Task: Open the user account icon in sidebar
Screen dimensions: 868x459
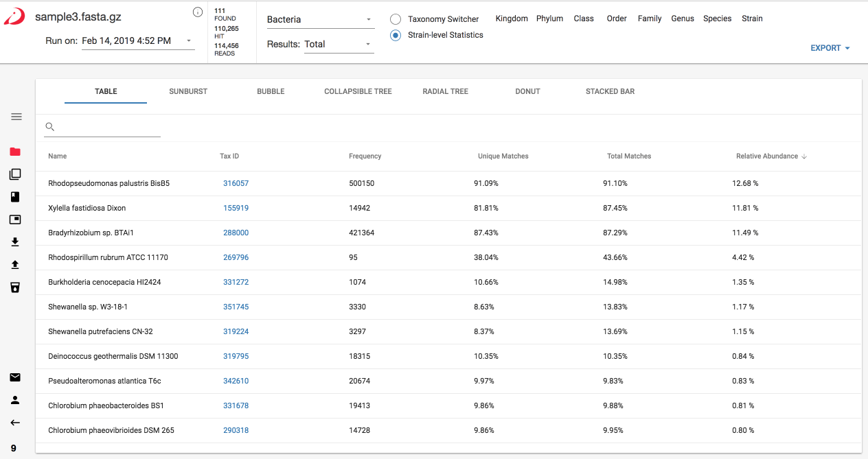Action: [x=15, y=400]
